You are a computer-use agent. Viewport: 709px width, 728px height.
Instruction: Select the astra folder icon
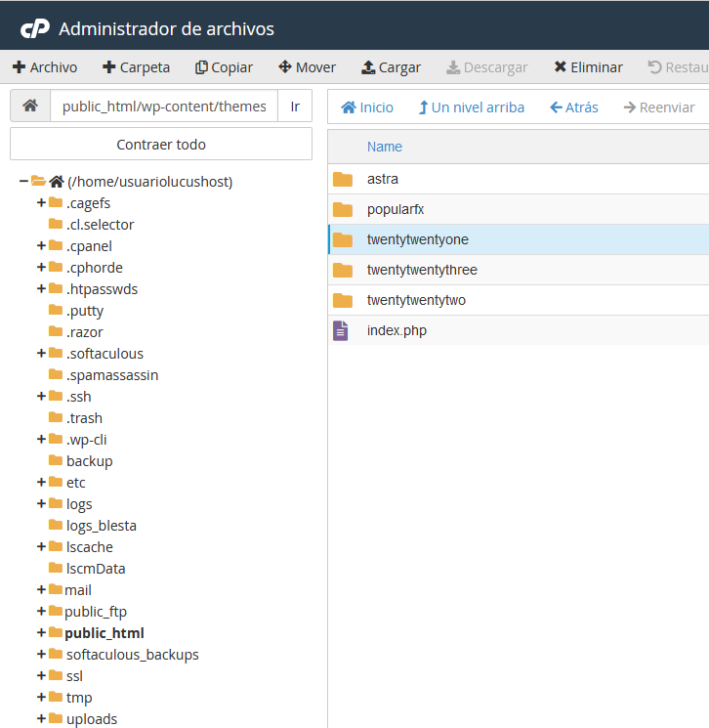point(343,179)
